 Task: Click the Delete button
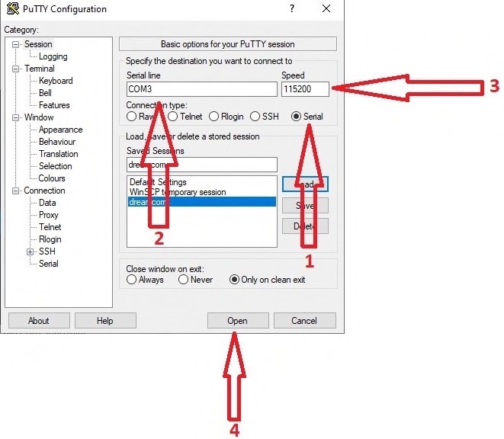point(305,226)
